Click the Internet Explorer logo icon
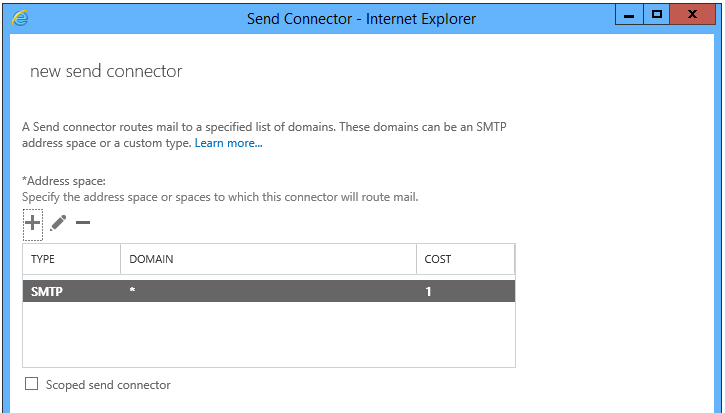Image resolution: width=725 pixels, height=413 pixels. [20, 18]
